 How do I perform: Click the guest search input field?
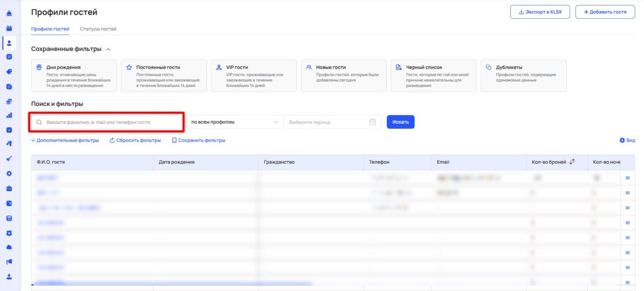click(106, 122)
